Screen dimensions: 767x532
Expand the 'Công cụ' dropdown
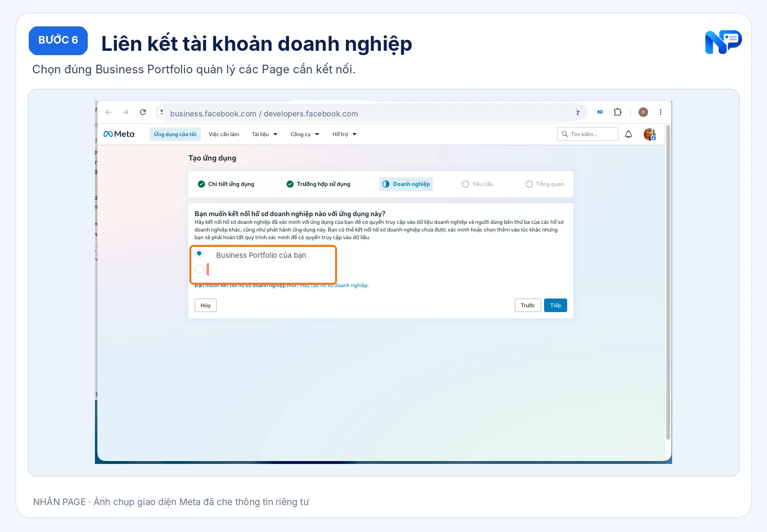click(x=305, y=134)
